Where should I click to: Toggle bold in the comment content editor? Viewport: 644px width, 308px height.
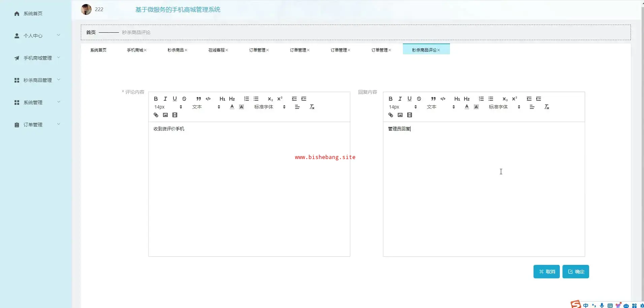coord(156,99)
